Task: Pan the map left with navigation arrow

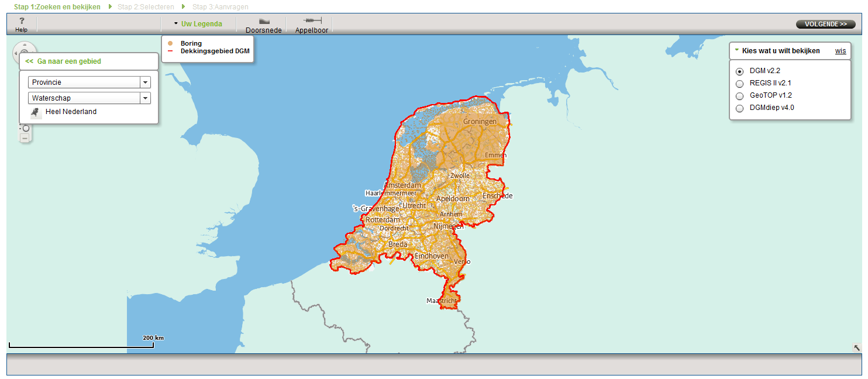Action: click(x=17, y=53)
